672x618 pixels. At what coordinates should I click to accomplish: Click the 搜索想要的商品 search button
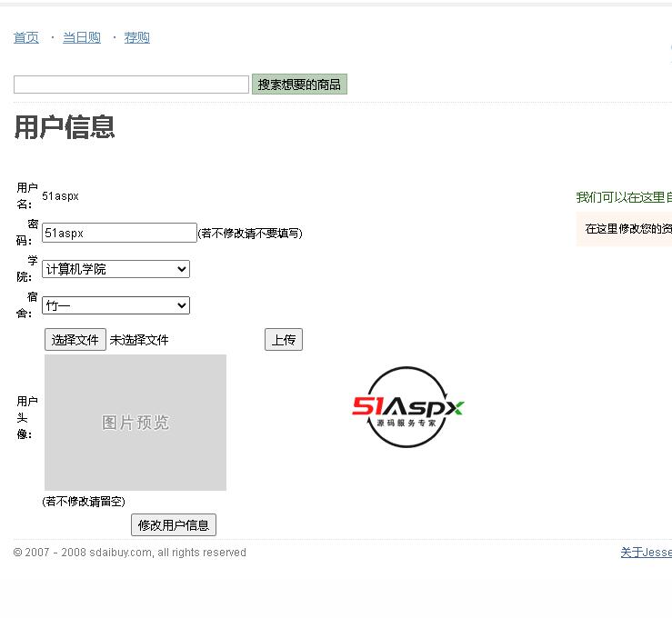coord(299,84)
